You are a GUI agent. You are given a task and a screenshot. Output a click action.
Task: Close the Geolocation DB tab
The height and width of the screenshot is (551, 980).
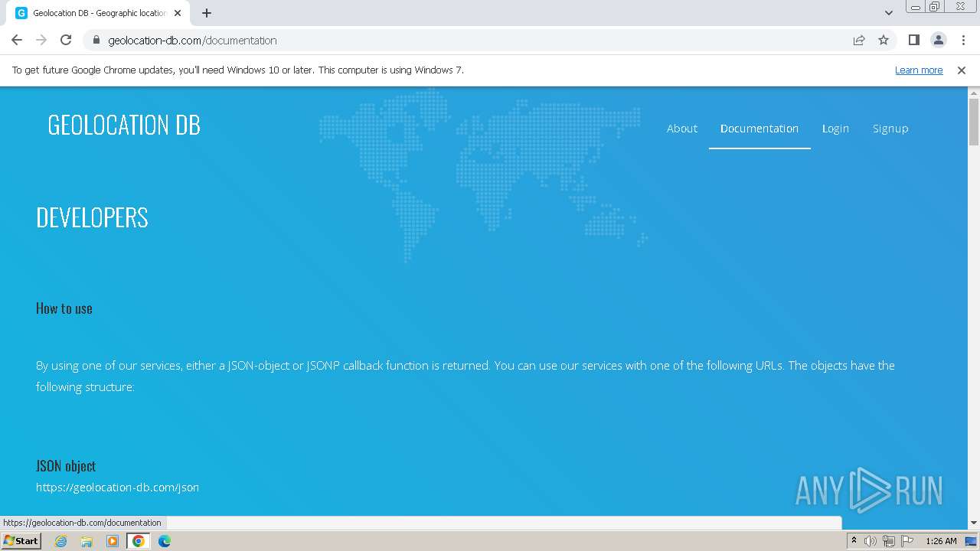coord(178,13)
